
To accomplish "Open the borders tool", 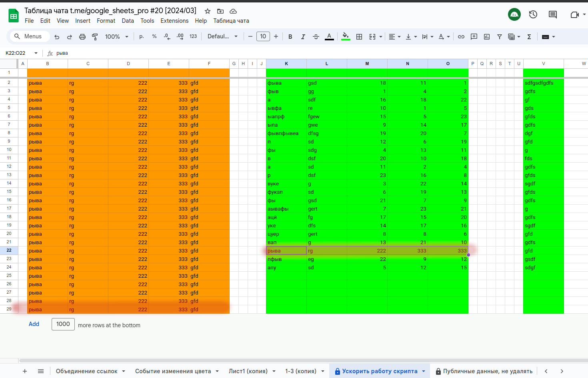I will 359,37.
